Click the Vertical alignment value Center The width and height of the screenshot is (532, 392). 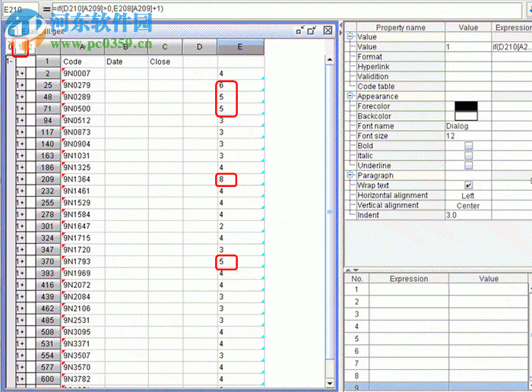468,205
